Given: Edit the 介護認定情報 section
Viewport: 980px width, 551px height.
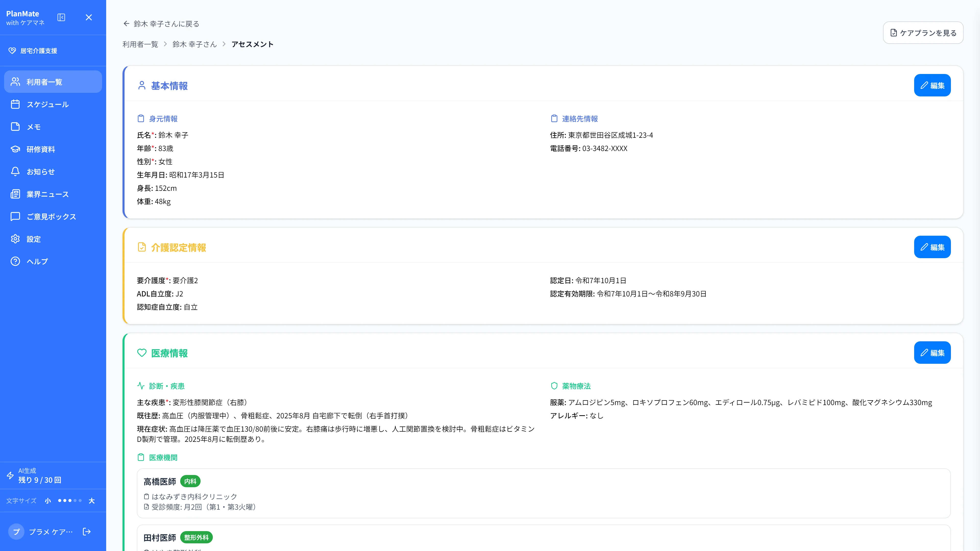Looking at the screenshot, I should point(932,247).
